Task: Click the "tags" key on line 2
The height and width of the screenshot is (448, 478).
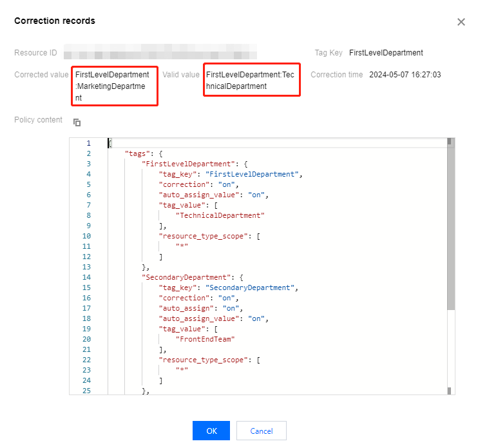Action: tap(137, 153)
